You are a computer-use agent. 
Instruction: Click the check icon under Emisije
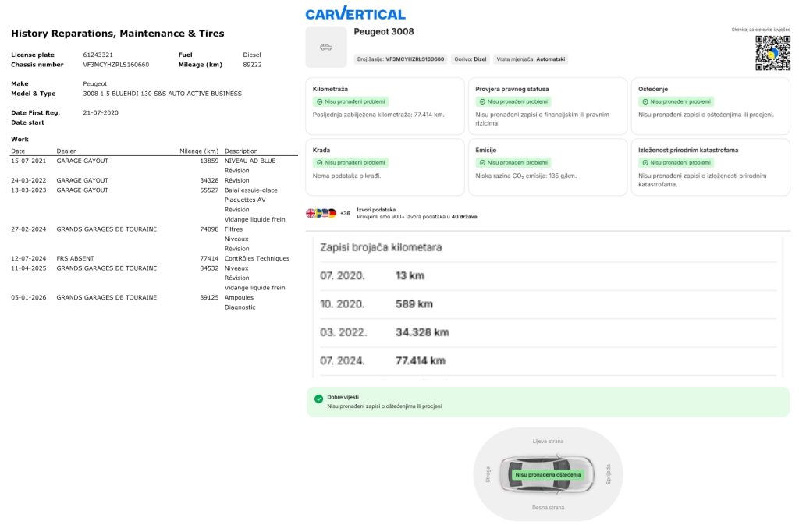click(481, 162)
